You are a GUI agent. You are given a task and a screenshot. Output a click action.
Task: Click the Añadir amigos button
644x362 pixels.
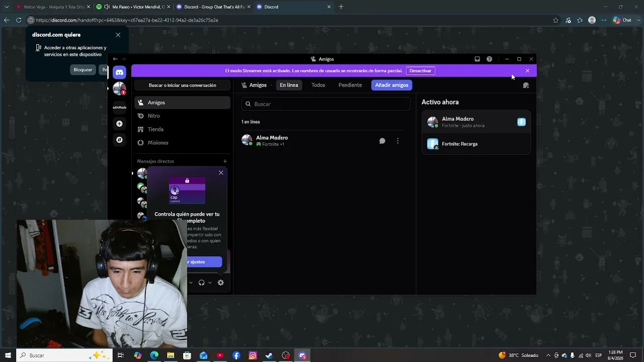point(391,85)
